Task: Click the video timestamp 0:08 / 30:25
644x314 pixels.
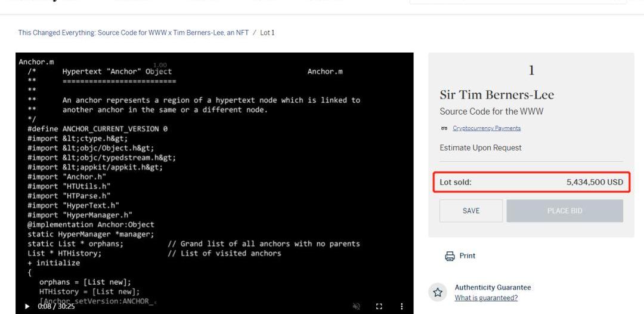Action: [56, 306]
